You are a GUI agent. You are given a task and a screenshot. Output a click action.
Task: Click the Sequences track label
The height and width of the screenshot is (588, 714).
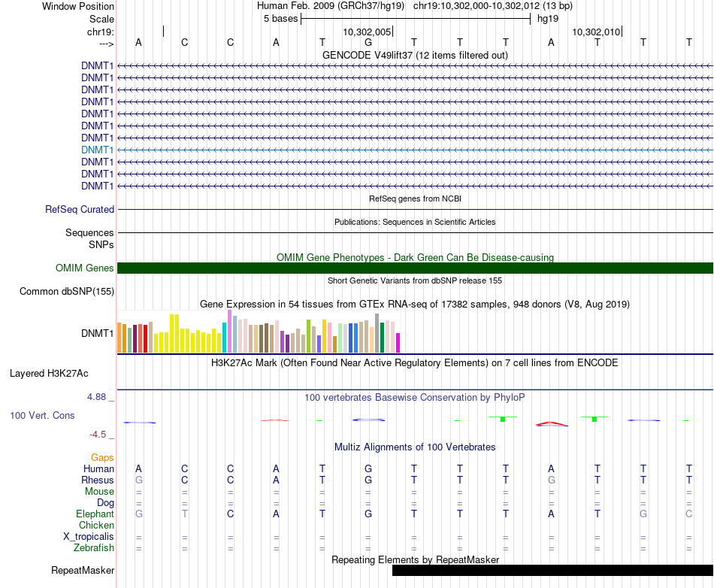(89, 233)
